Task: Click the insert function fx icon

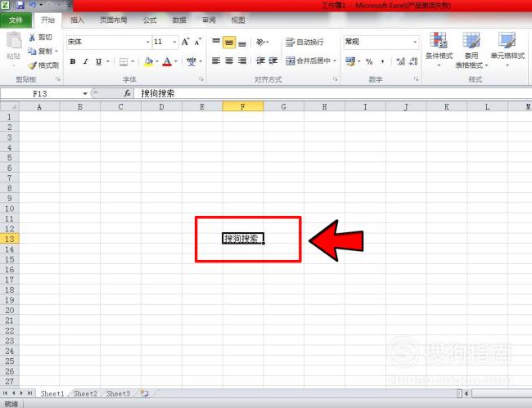Action: pos(127,93)
